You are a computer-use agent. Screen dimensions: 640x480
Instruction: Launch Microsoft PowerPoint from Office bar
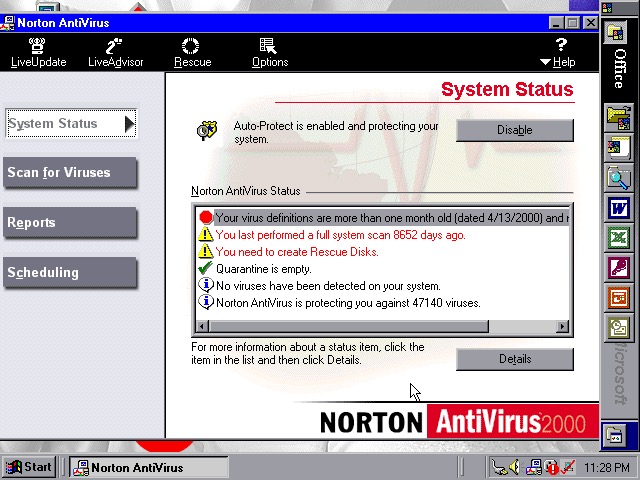(619, 297)
